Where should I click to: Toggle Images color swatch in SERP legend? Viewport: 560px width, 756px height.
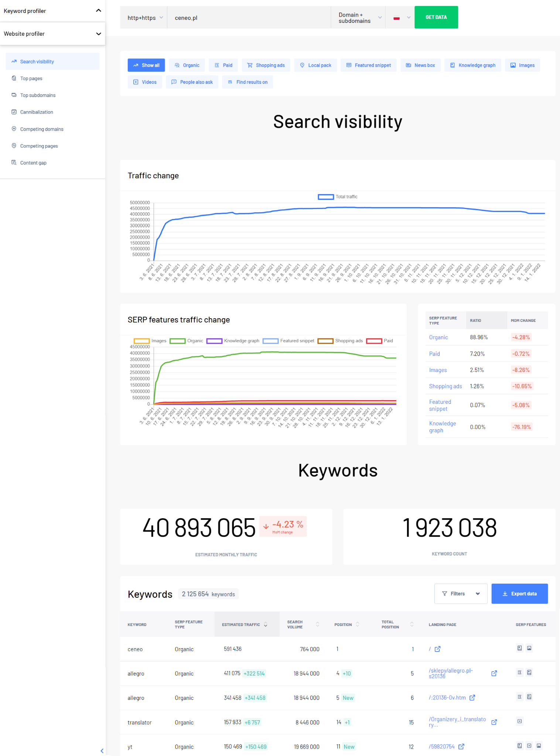click(x=141, y=341)
